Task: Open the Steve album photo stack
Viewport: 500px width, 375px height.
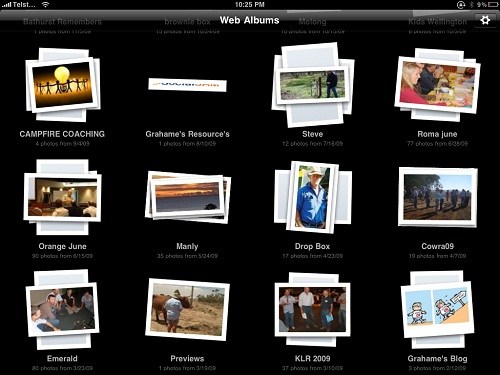Action: coord(313,85)
